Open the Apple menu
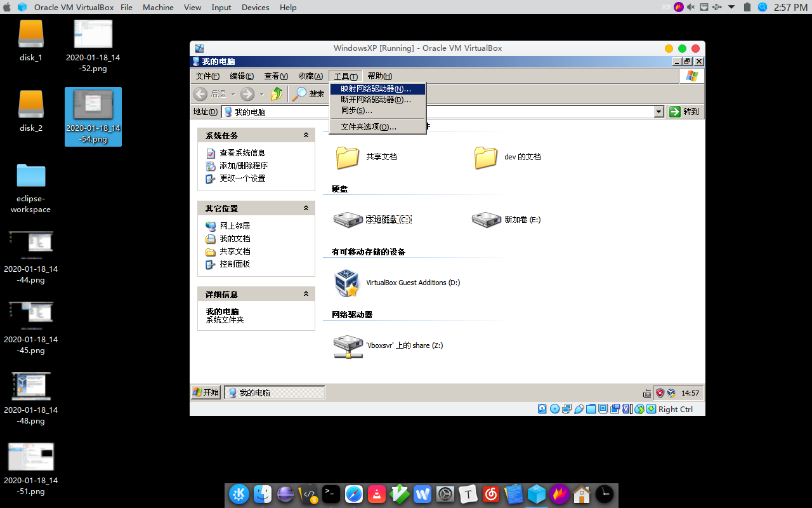The width and height of the screenshot is (812, 508). [x=7, y=7]
